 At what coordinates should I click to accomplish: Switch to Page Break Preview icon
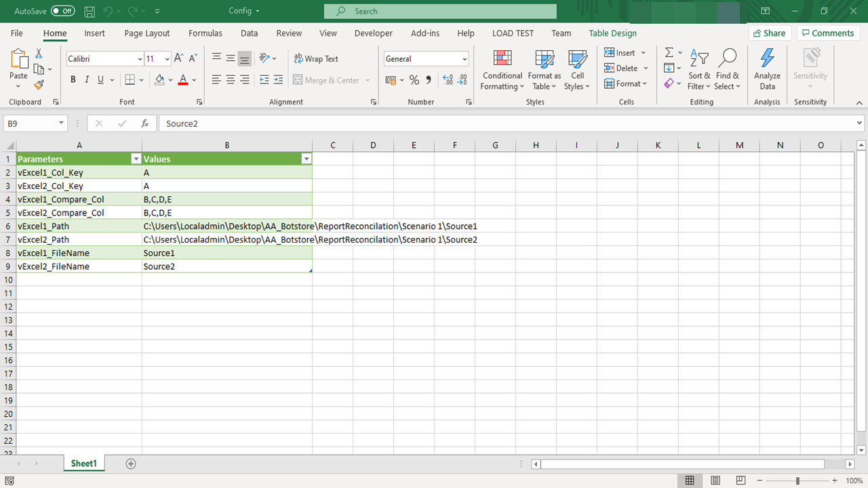click(x=741, y=481)
